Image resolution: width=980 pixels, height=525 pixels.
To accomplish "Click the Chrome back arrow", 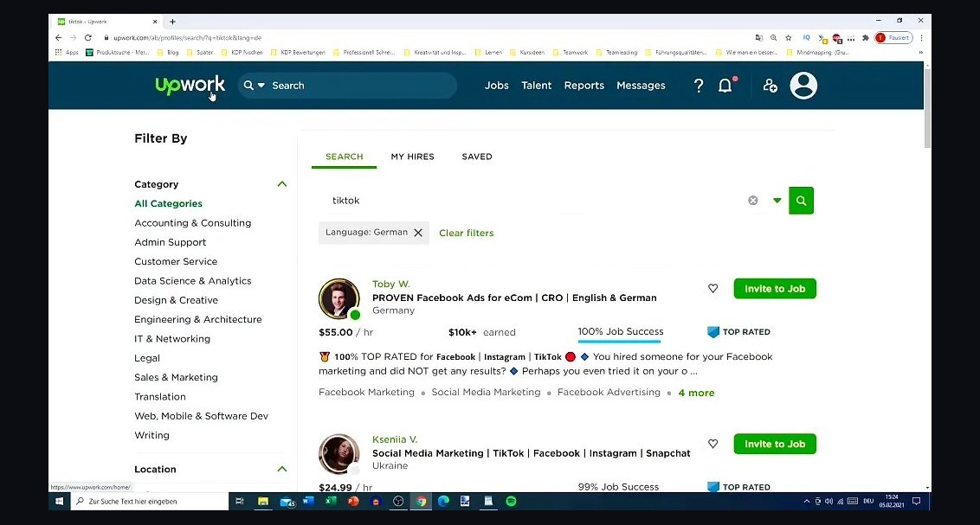I will pos(59,37).
